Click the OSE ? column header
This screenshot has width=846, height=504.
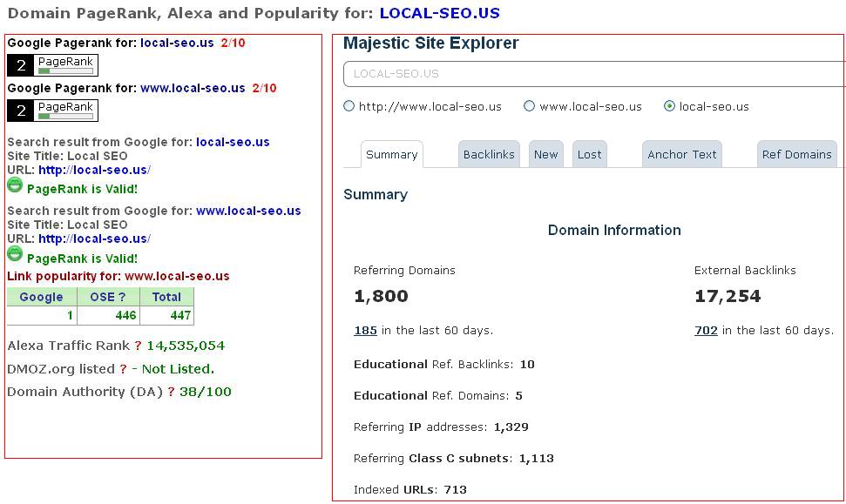tap(108, 297)
